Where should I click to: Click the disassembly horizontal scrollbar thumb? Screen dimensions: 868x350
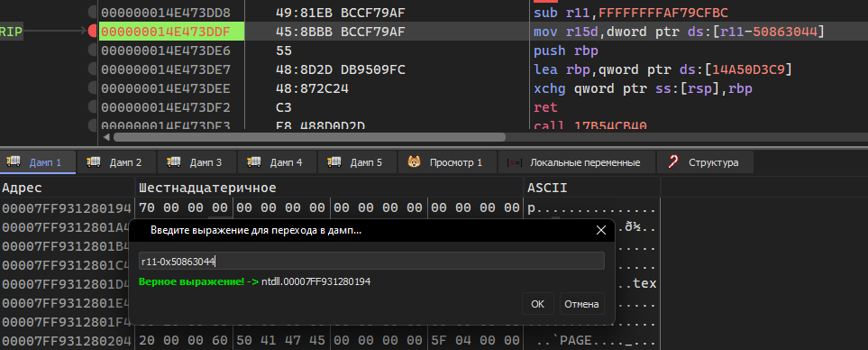pos(309,137)
